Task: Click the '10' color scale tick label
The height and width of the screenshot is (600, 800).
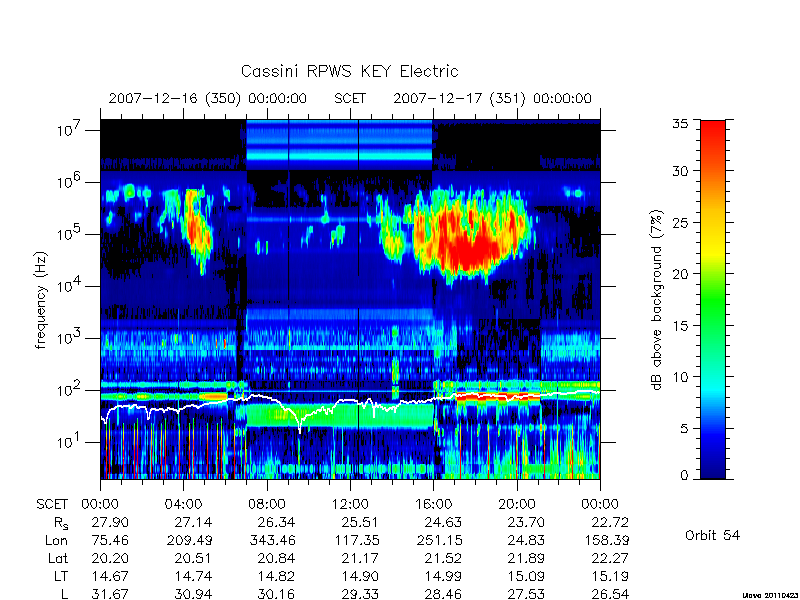Action: click(680, 377)
